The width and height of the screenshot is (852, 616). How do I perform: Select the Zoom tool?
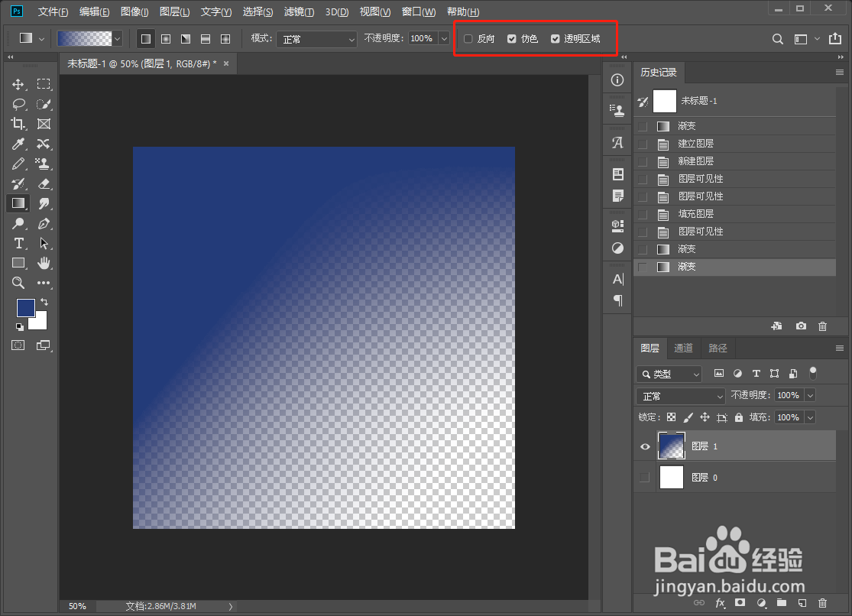point(18,283)
